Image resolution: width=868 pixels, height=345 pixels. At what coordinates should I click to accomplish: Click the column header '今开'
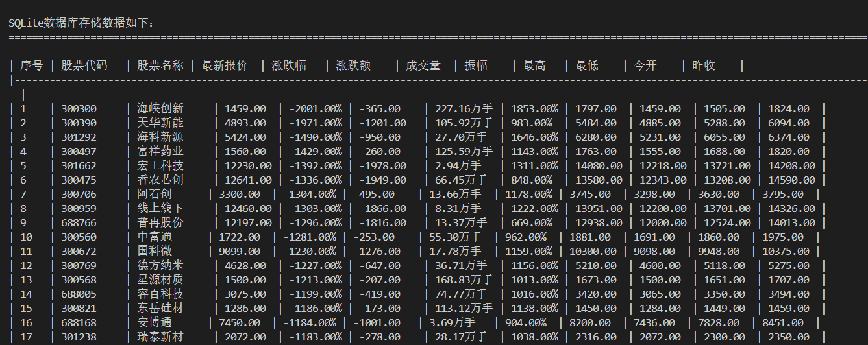(x=645, y=65)
